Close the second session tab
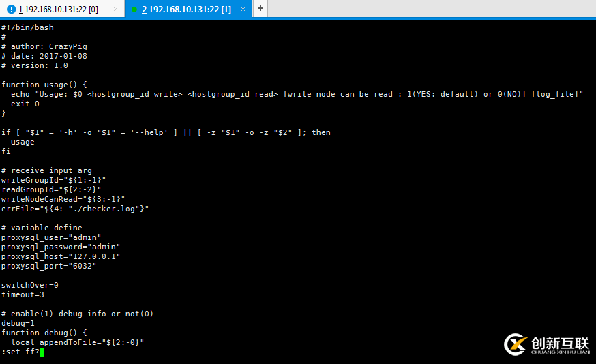Viewport: 596px width, 364px height. [243, 10]
